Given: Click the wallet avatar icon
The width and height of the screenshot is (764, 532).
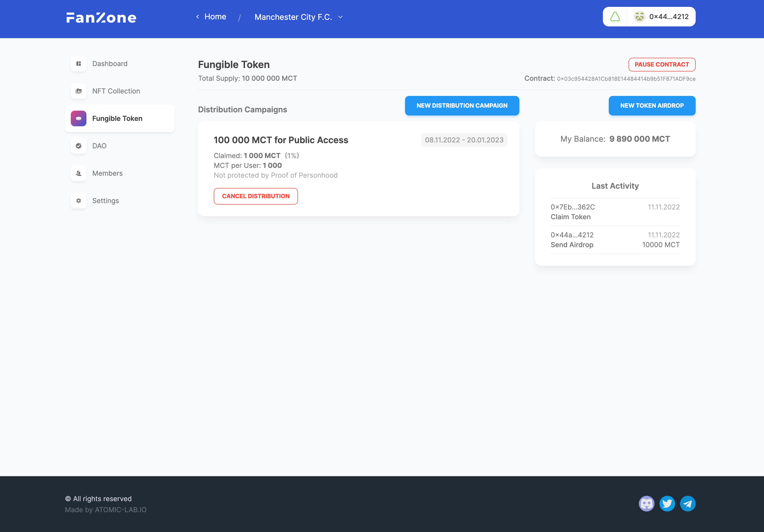Looking at the screenshot, I should [639, 17].
